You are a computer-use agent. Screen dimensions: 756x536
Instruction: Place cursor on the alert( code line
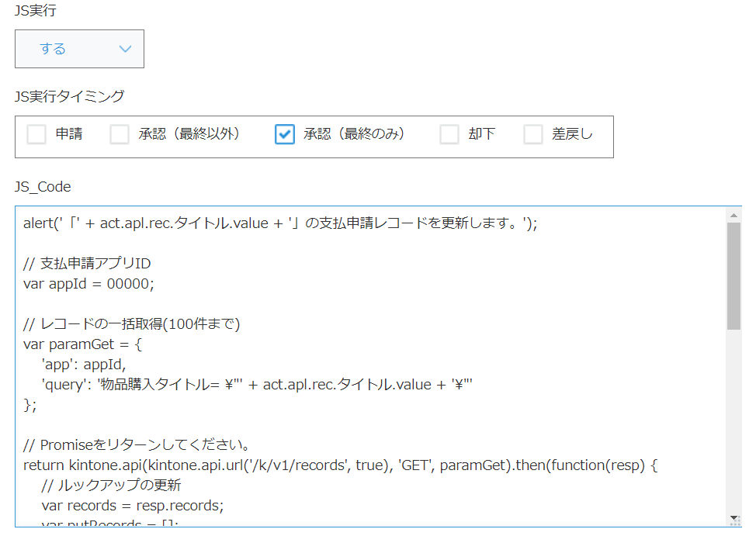[279, 223]
